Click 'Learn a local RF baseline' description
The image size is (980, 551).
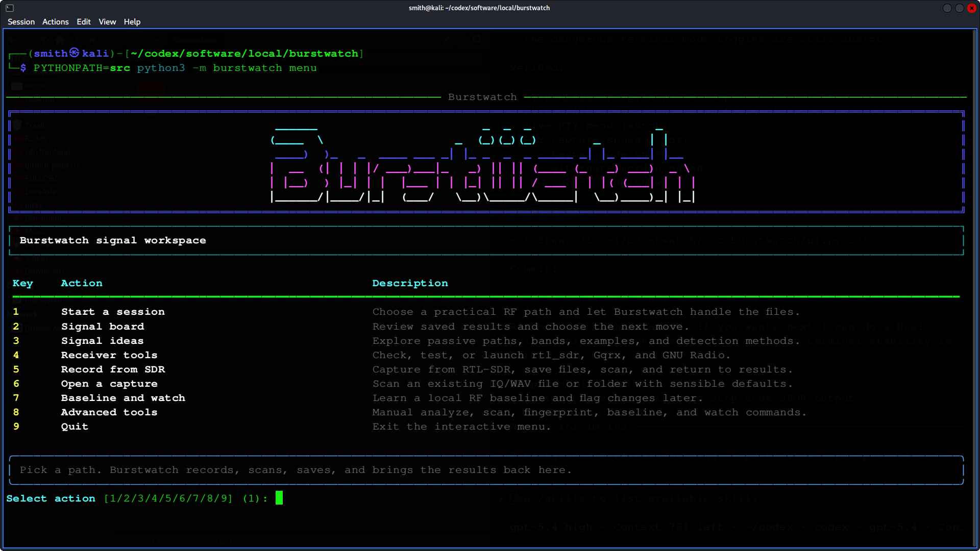pyautogui.click(x=537, y=398)
